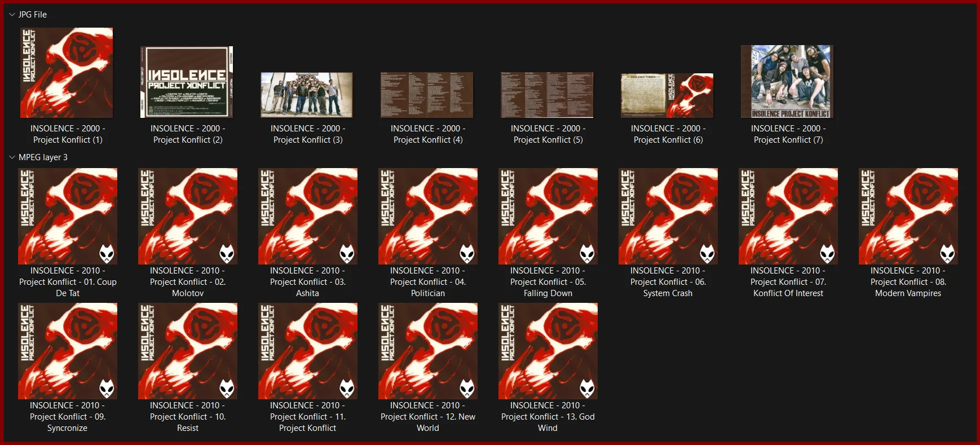
Task: Select 13. God Wind MP3 icon
Action: (x=548, y=351)
